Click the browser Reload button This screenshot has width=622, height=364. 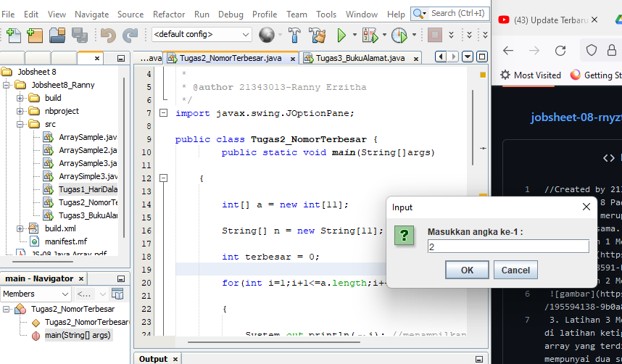coord(560,51)
